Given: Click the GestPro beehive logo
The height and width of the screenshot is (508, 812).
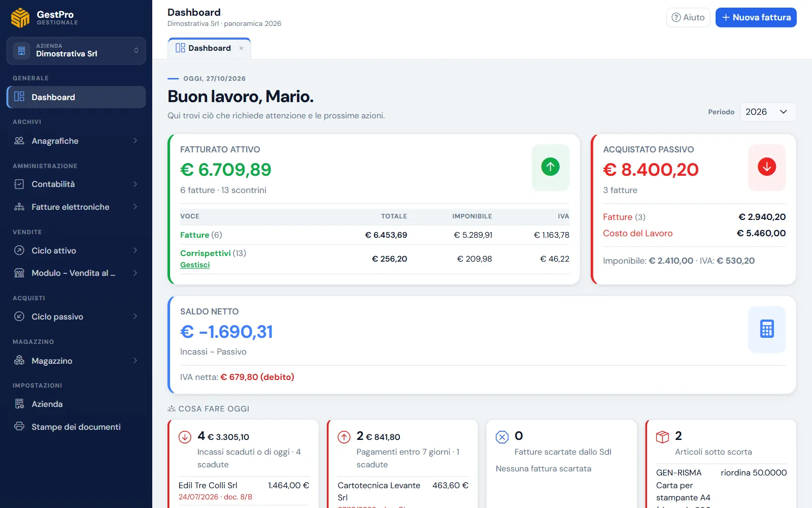Looking at the screenshot, I should point(20,18).
